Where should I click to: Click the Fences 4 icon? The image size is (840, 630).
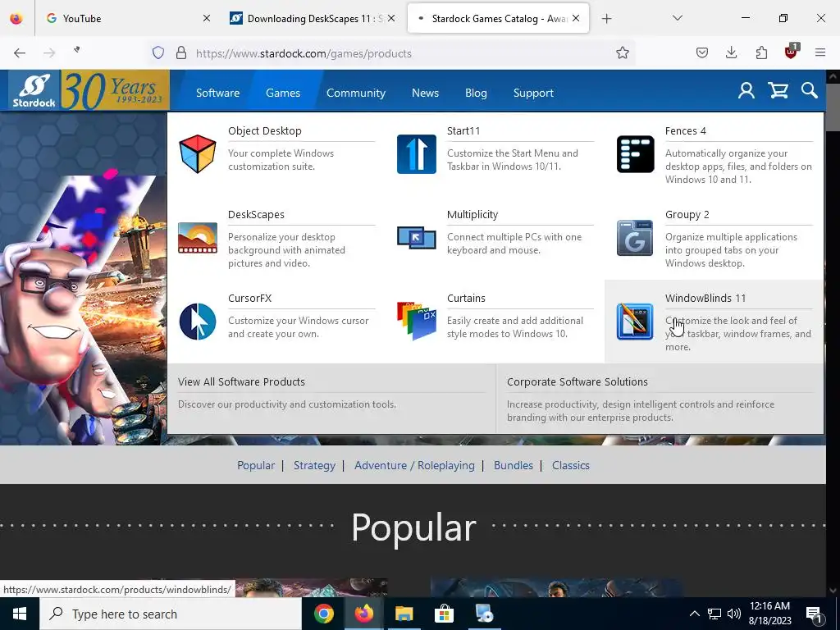click(x=636, y=154)
